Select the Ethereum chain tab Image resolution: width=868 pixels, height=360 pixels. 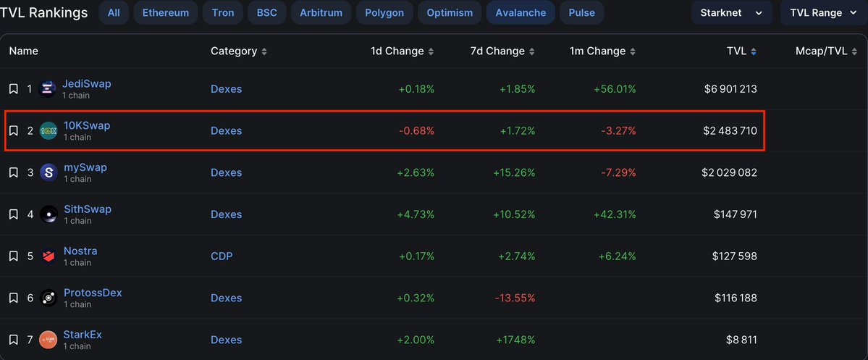click(x=166, y=13)
